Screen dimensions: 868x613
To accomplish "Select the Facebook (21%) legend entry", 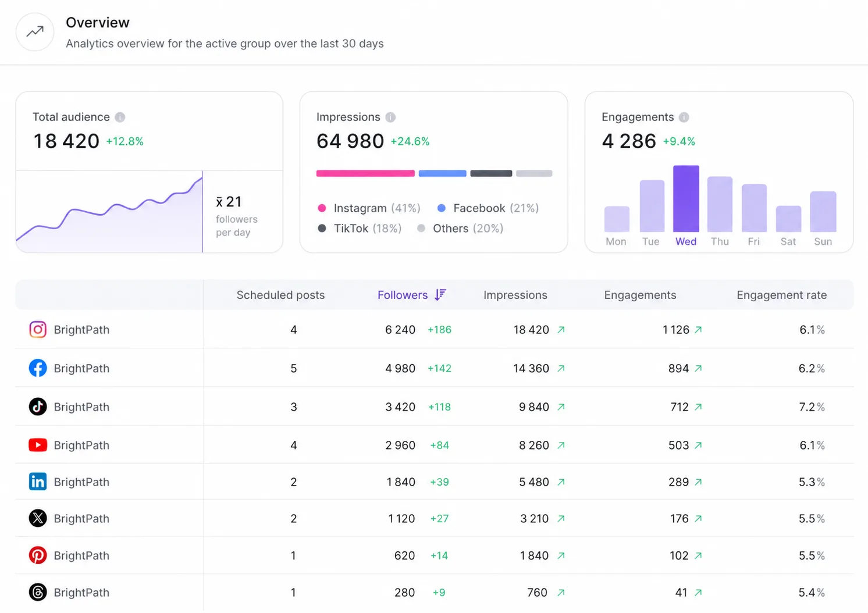I will pyautogui.click(x=488, y=208).
